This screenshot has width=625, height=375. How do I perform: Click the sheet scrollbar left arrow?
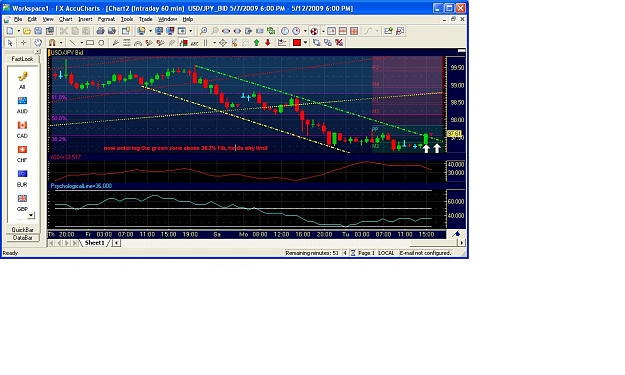click(116, 243)
